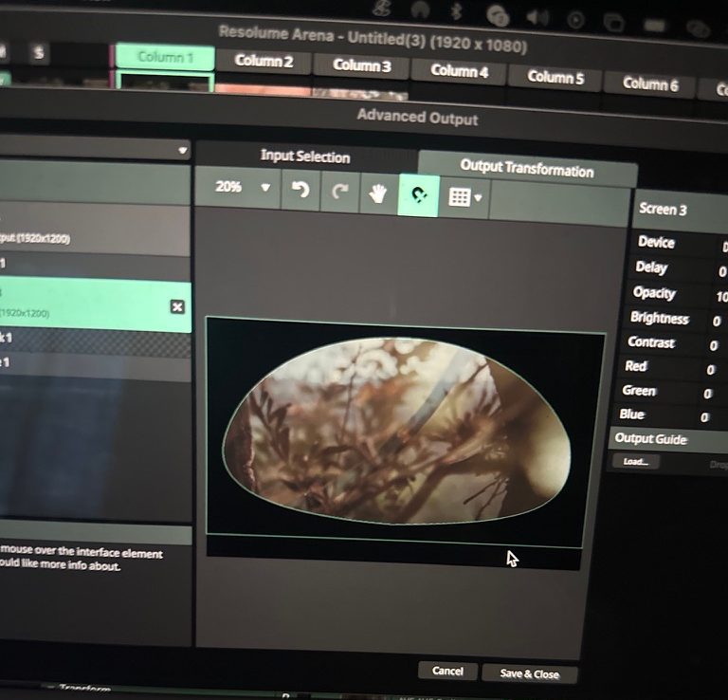The image size is (728, 700).
Task: Click the play circle icon in menu bar
Action: pyautogui.click(x=575, y=20)
